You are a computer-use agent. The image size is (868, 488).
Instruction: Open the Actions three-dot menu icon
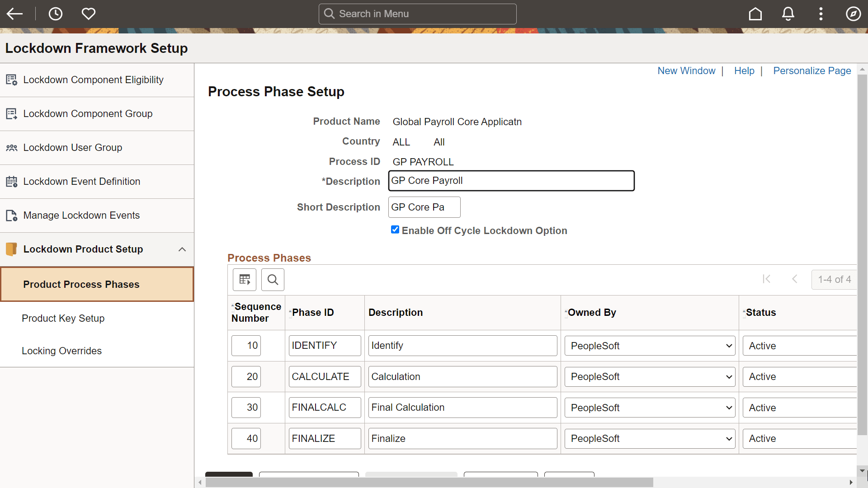821,14
